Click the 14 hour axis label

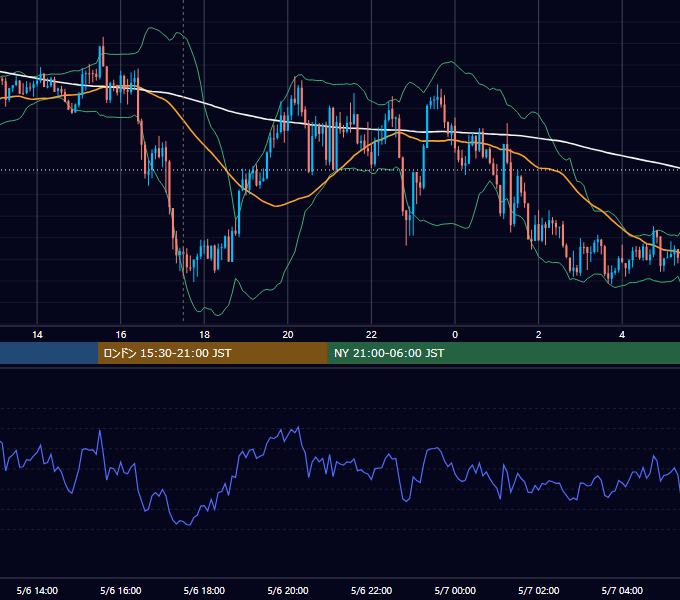pyautogui.click(x=37, y=335)
